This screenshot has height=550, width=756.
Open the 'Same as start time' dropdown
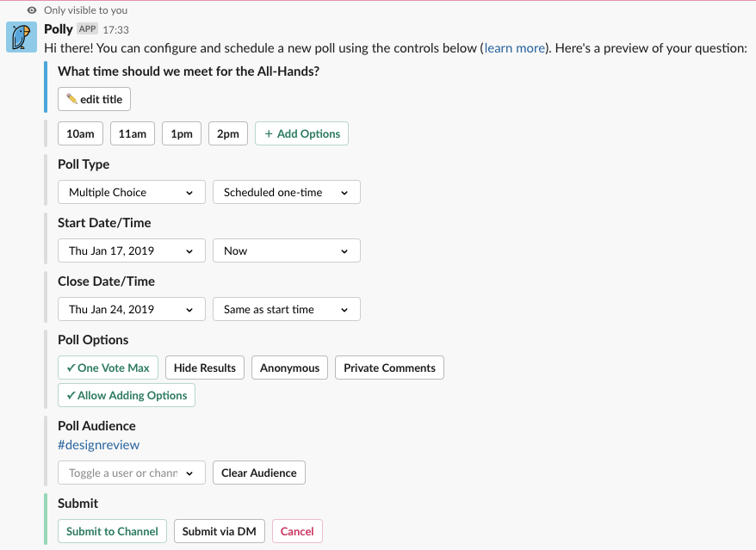tap(286, 309)
